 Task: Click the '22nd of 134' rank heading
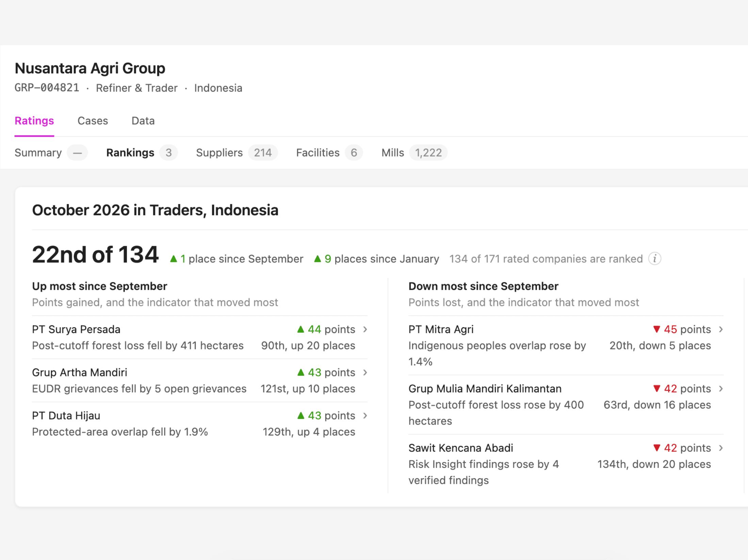(x=95, y=254)
